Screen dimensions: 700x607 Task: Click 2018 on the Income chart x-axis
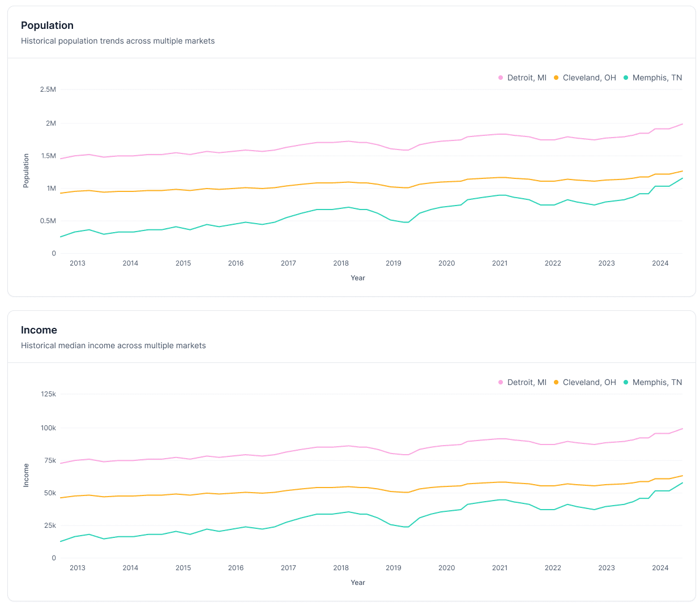point(341,568)
